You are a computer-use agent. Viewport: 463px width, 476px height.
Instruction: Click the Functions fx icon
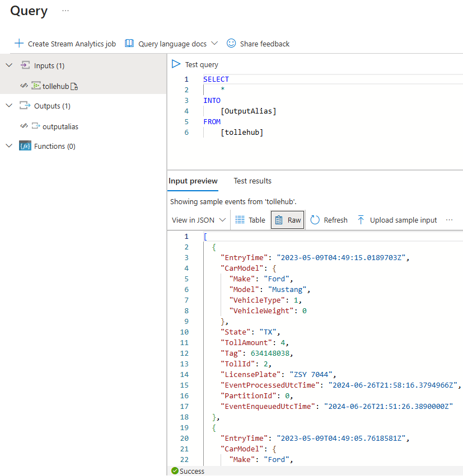25,146
